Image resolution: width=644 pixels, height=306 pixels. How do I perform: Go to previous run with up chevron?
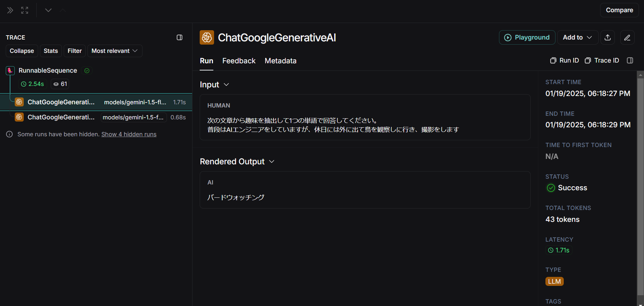(63, 10)
